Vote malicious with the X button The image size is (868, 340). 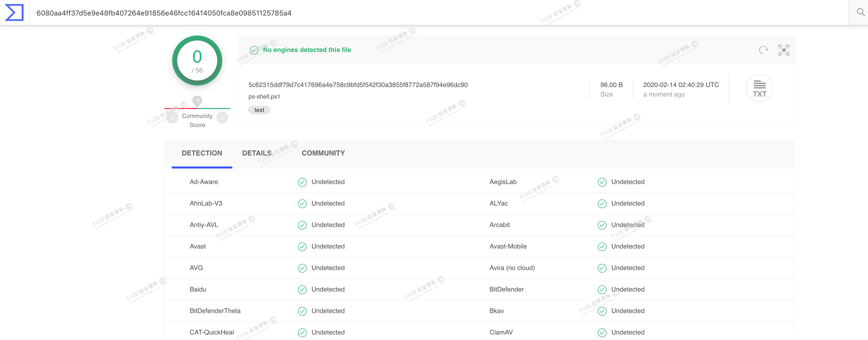pyautogui.click(x=172, y=118)
